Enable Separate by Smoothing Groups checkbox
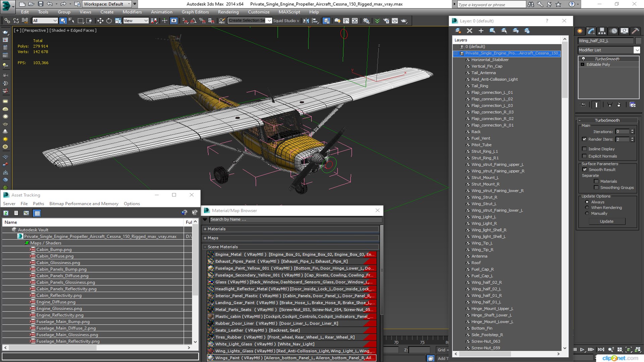The image size is (644, 362). coord(596,188)
